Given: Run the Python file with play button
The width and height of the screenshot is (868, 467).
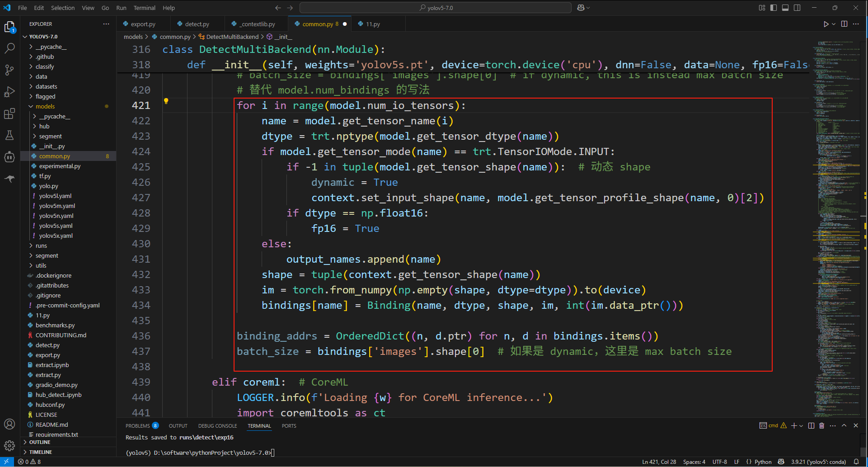Looking at the screenshot, I should 826,24.
